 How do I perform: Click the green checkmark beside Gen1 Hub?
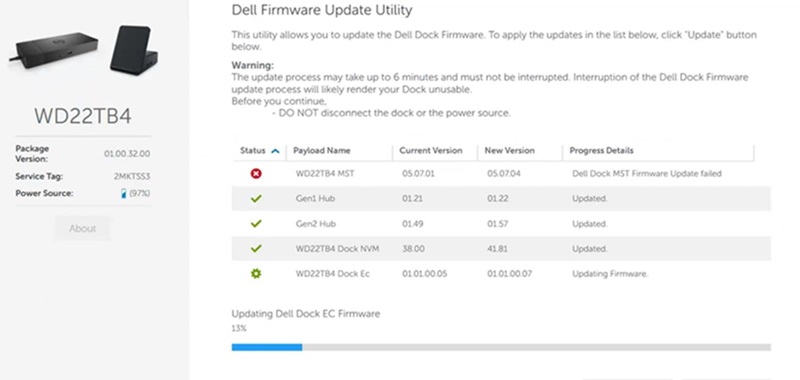tap(256, 198)
